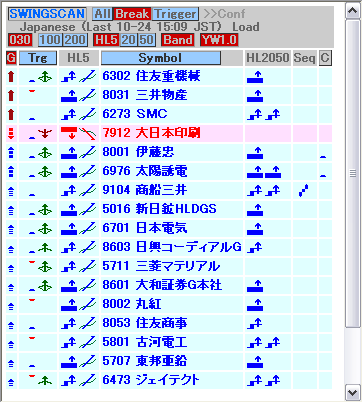Toggle the HL5 filter button
This screenshot has width=363, height=403.
tap(107, 40)
